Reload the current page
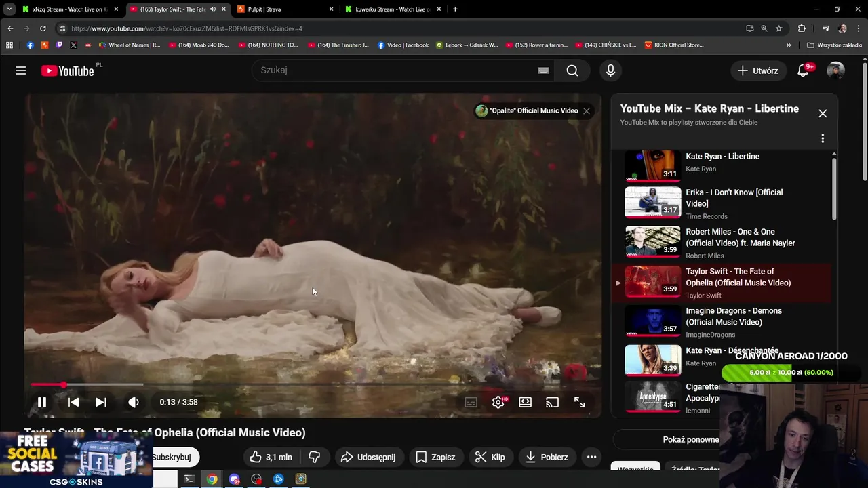The width and height of the screenshot is (868, 488). [x=43, y=28]
